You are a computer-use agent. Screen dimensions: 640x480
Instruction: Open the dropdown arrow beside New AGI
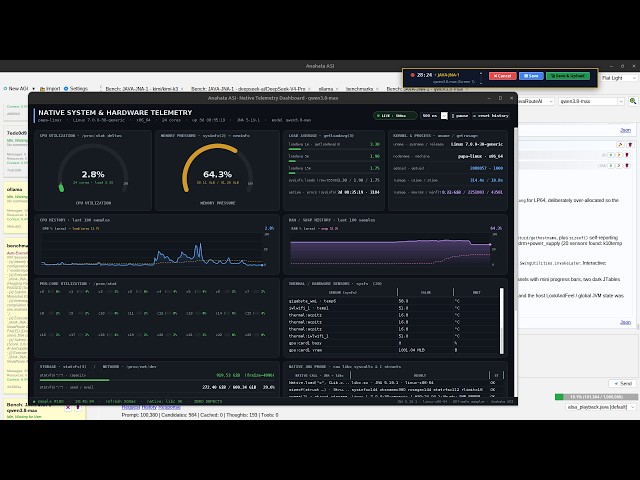33,89
